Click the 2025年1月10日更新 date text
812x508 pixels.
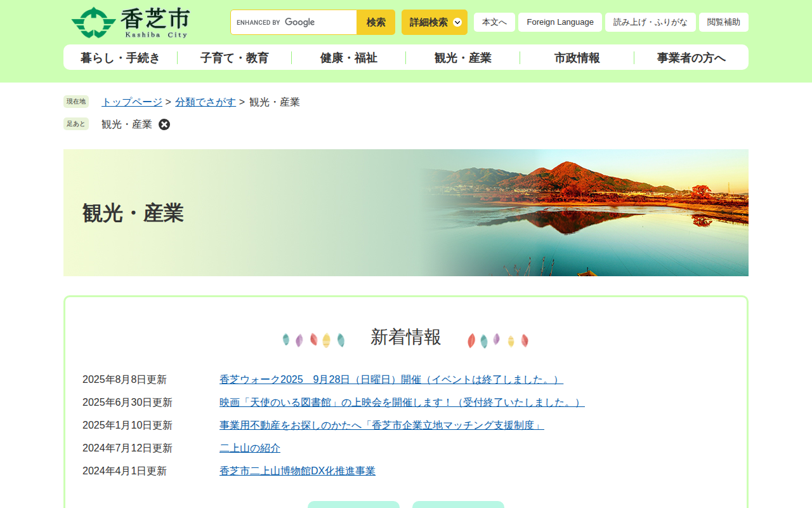128,425
